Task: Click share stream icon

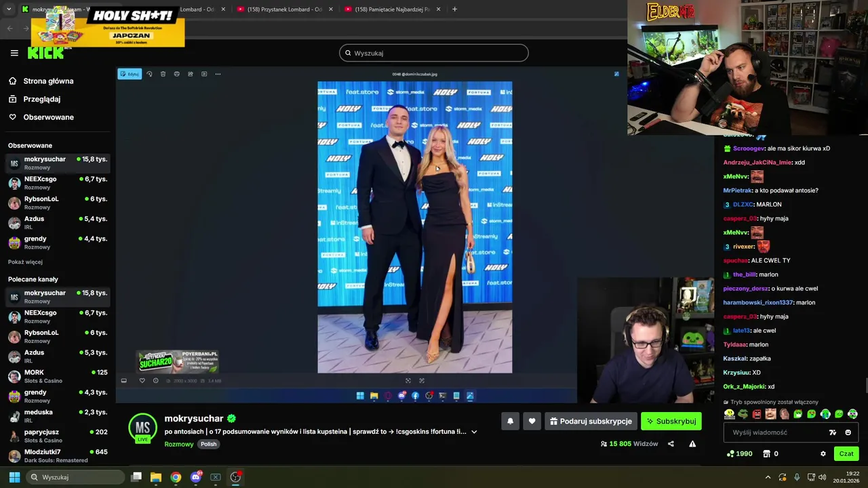Action: (671, 444)
